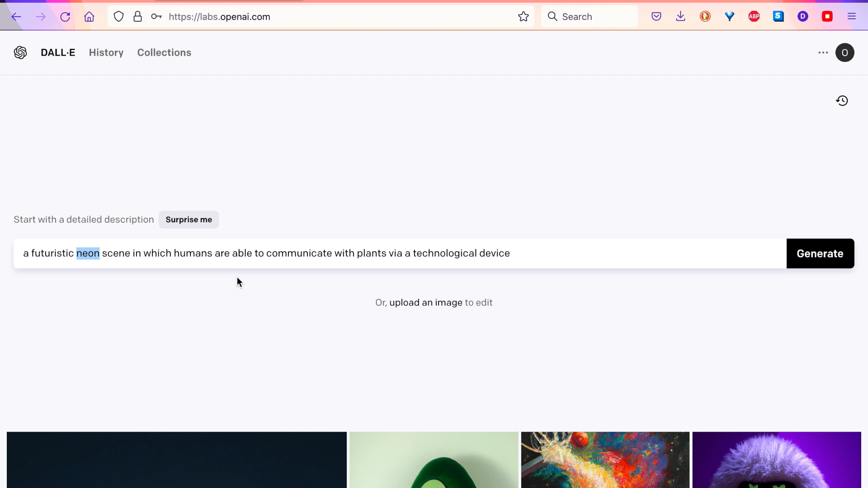Open the generation history clock icon
Screen dimensions: 868x488
pos(842,101)
